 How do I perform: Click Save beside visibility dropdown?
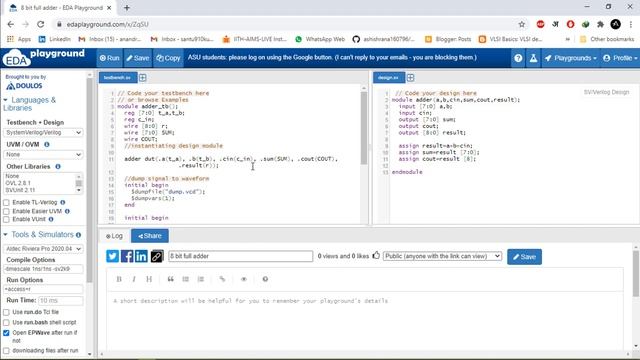click(524, 257)
